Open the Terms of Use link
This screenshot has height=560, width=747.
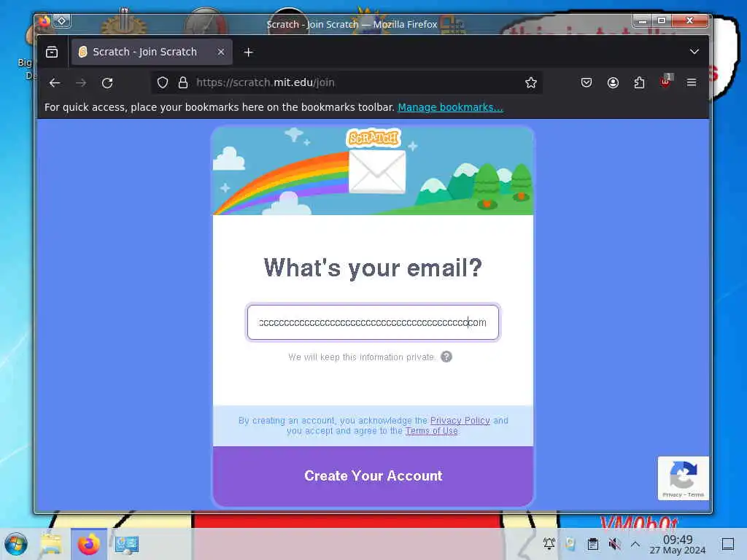pos(431,431)
